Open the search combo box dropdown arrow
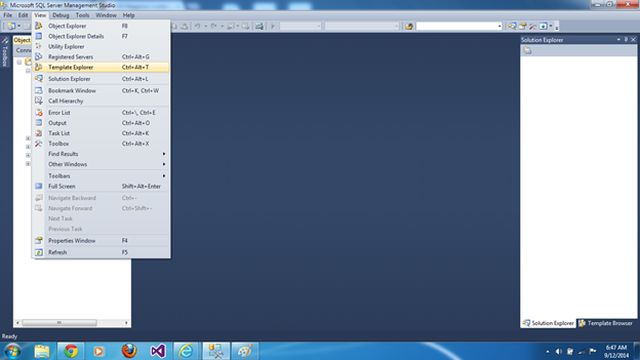The height and width of the screenshot is (360, 640). (500, 26)
